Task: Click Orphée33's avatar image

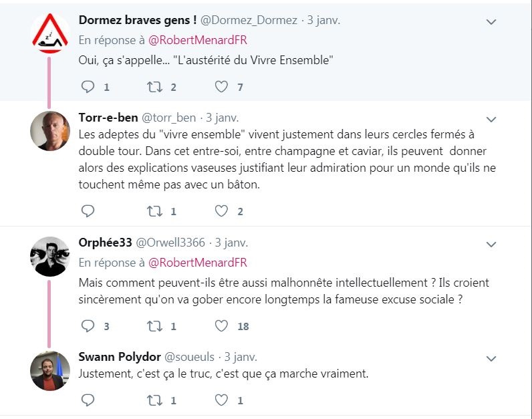Action: pos(50,257)
